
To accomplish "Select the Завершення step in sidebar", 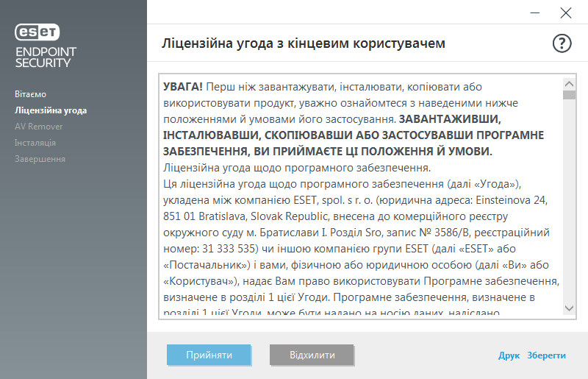I will coord(40,159).
